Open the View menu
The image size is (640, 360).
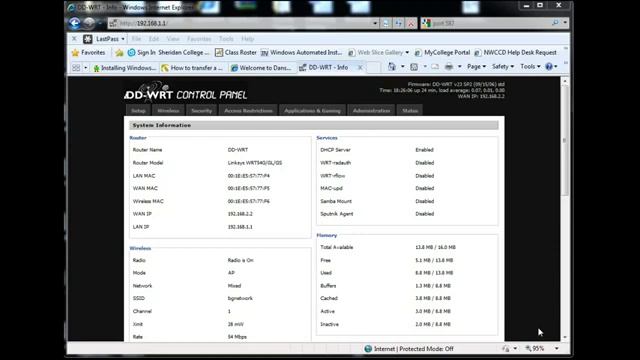173,39
